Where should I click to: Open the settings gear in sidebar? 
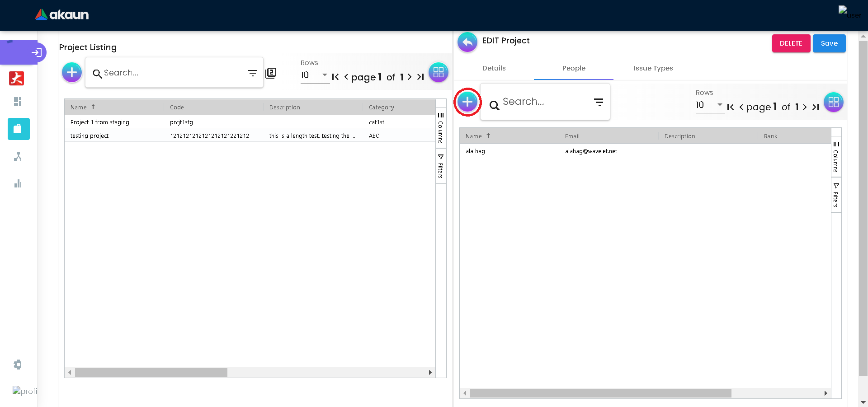pyautogui.click(x=18, y=365)
